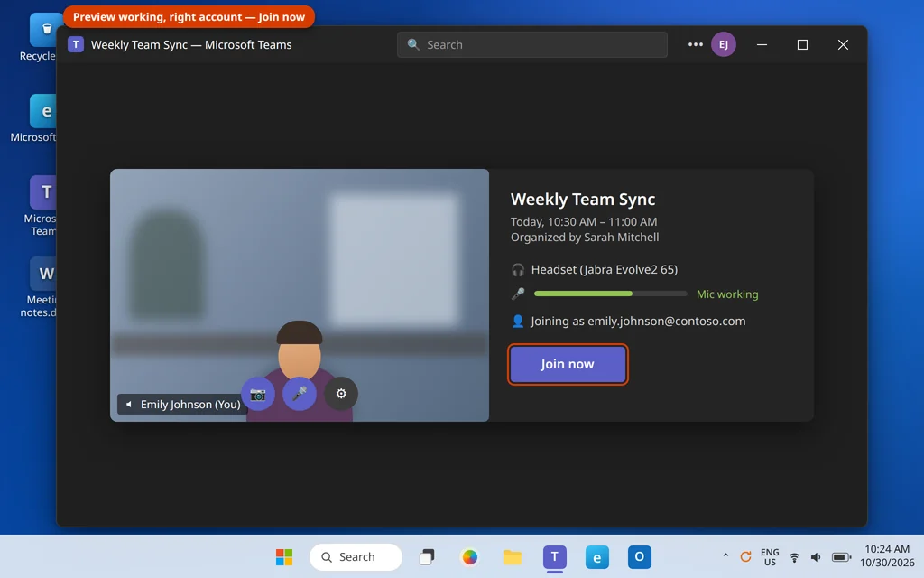Open Wi-Fi network tray icon

click(x=794, y=556)
